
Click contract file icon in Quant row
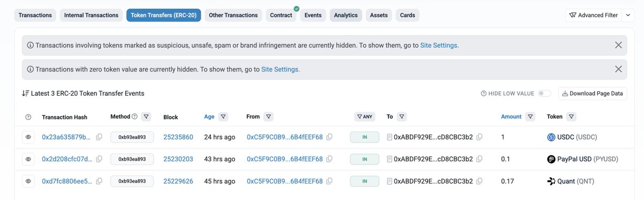[390, 181]
